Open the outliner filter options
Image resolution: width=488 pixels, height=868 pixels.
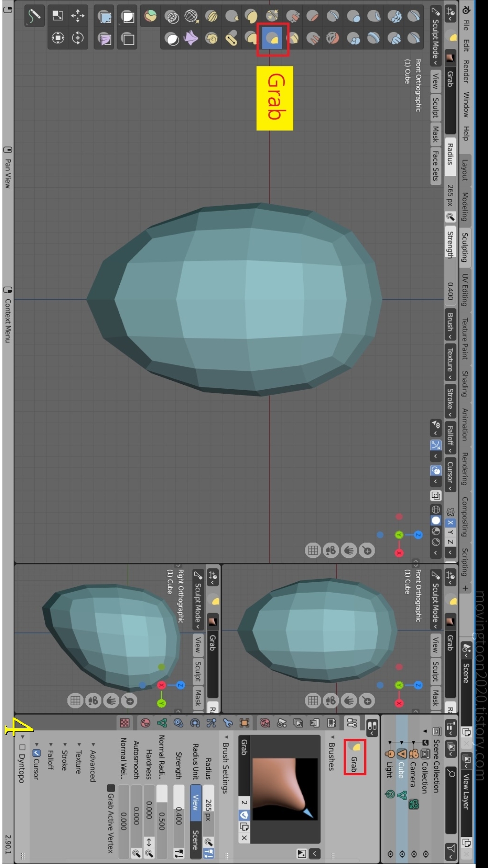(x=451, y=851)
